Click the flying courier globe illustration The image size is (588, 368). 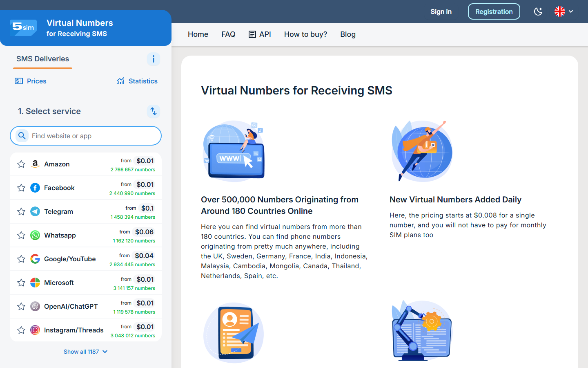(422, 151)
